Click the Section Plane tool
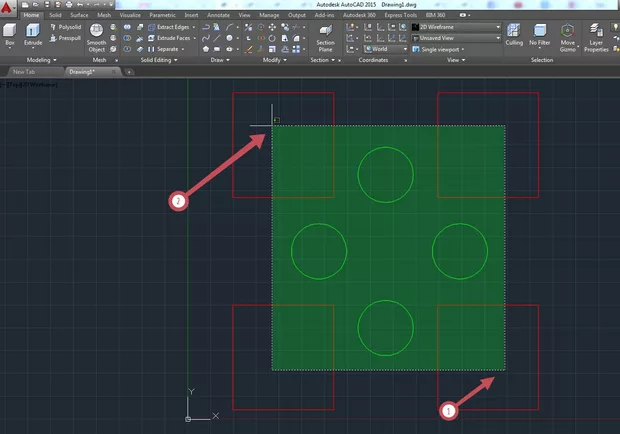Viewport: 620px width, 434px height. [x=325, y=38]
